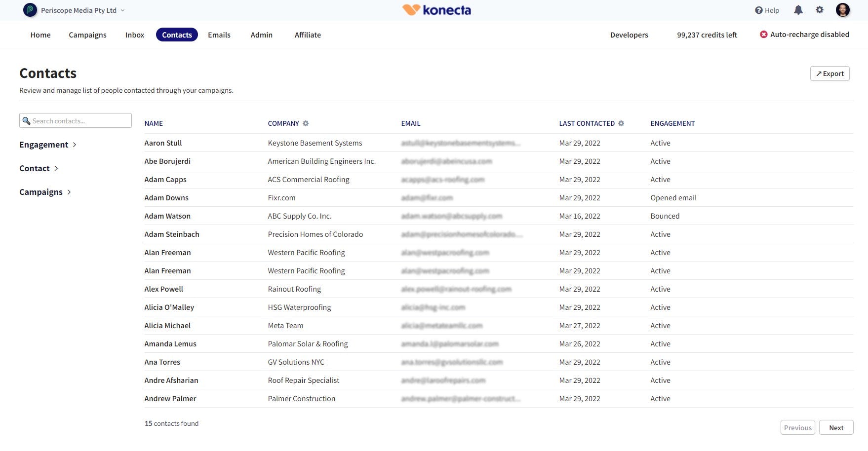This screenshot has width=868, height=451.
Task: Open the settings gear in top bar
Action: pos(820,9)
